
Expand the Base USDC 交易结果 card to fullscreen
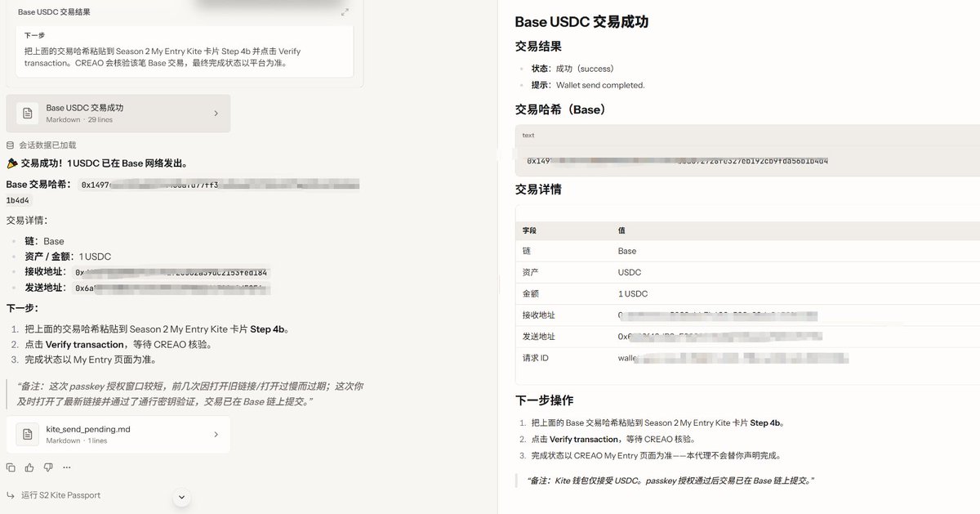345,12
